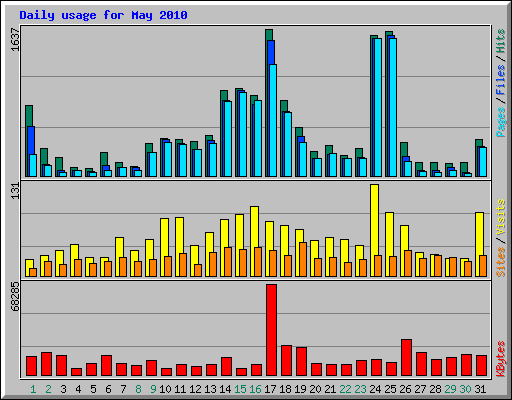Click day 7 on the x-axis
The height and width of the screenshot is (400, 512).
click(123, 389)
